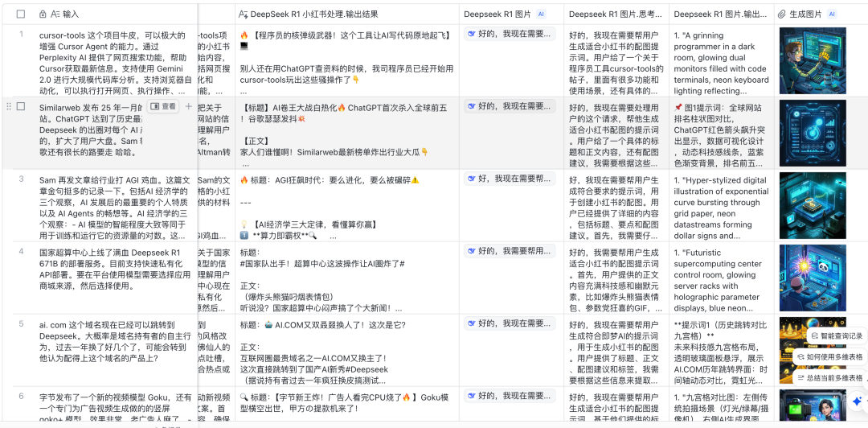Click row number 1
This screenshot has width=868, height=428.
point(21,35)
